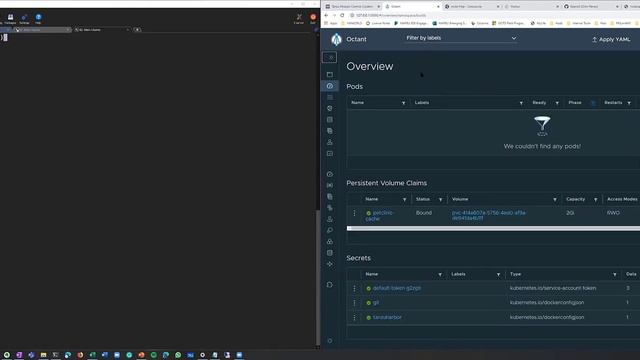Reload the browser page
640x360 pixels.
342,16
